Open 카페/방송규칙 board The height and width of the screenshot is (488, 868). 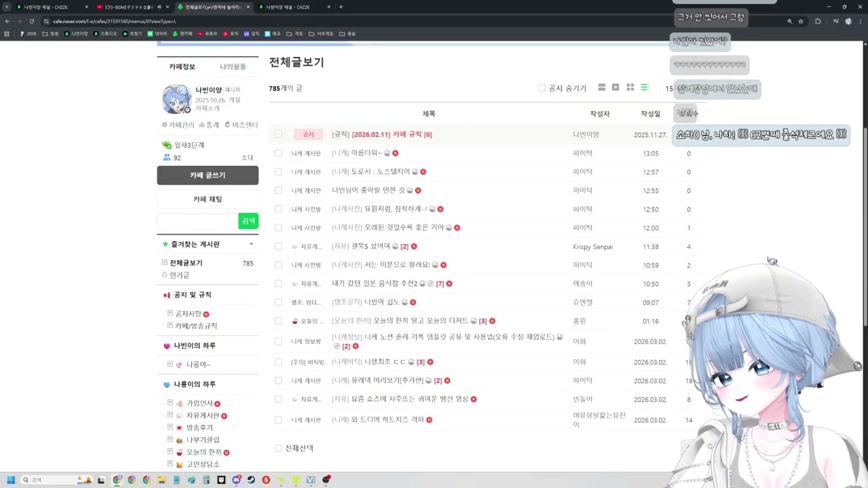[x=196, y=326]
